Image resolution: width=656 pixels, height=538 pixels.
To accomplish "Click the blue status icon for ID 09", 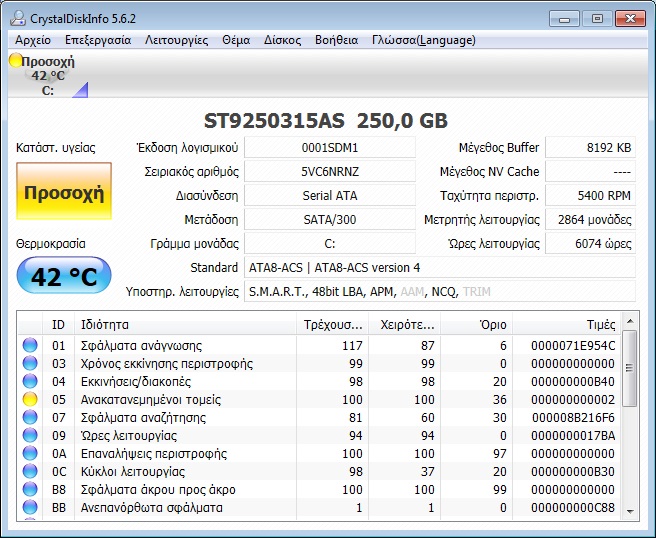I will coord(30,435).
